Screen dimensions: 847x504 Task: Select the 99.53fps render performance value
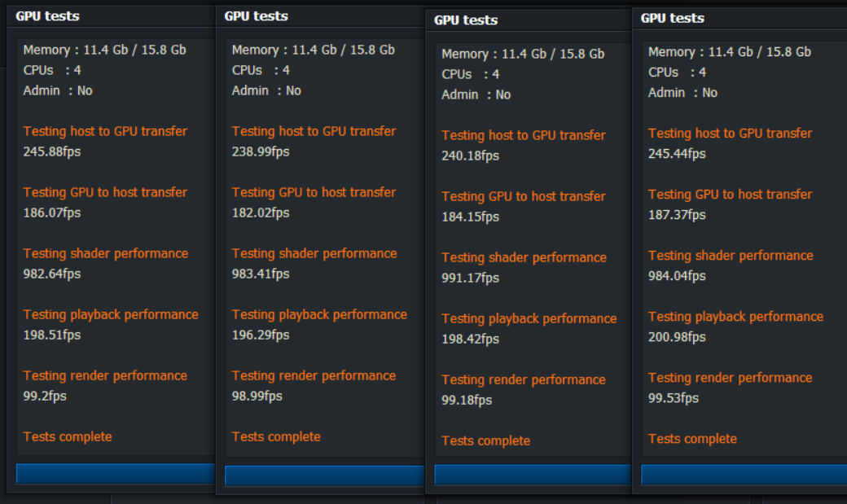tap(674, 398)
